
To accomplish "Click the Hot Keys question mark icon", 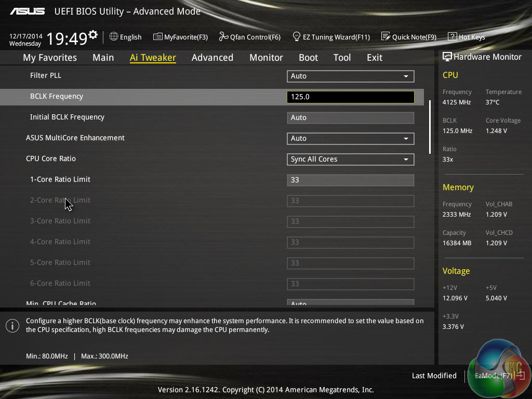I will coord(452,36).
